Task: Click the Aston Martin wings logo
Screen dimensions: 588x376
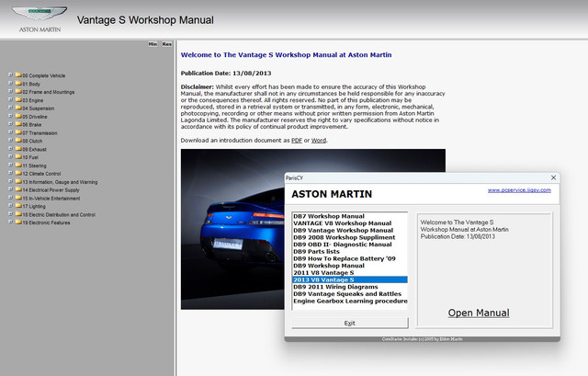Action: (x=40, y=15)
